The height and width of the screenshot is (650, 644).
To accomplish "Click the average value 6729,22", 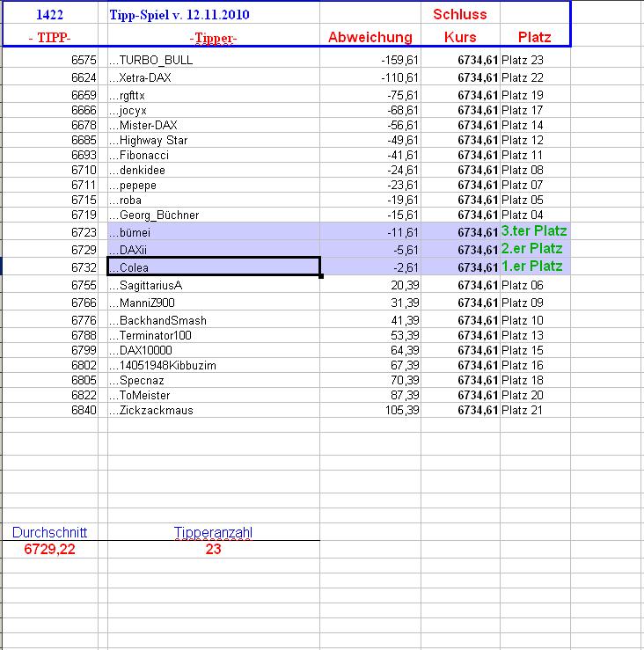I will click(x=50, y=549).
